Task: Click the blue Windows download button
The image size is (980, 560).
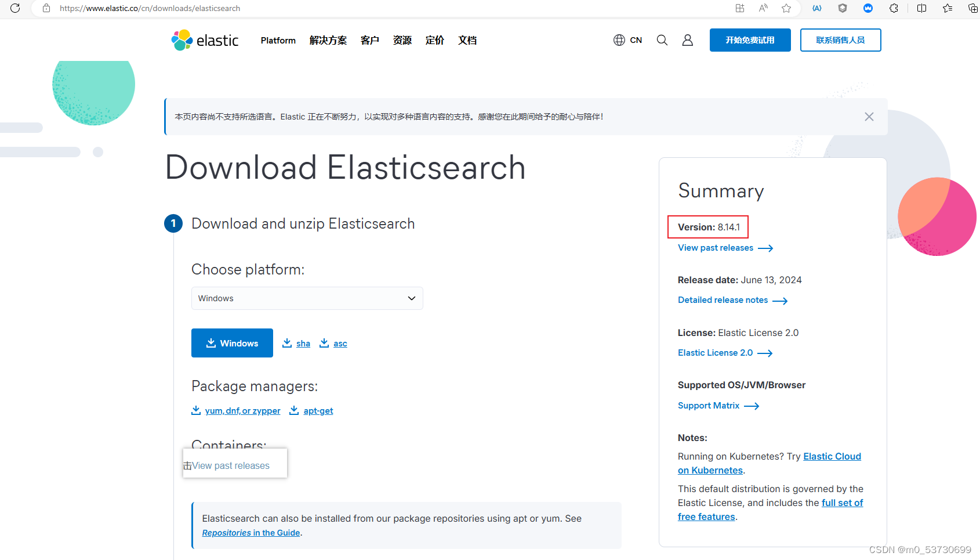Action: pyautogui.click(x=232, y=343)
